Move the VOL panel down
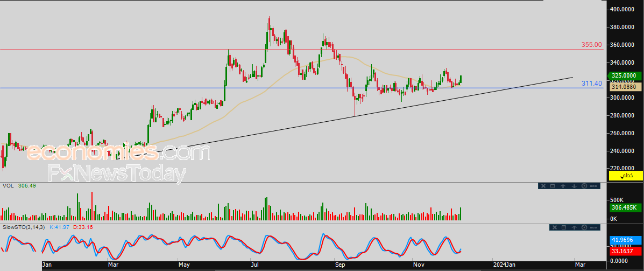This screenshot has height=271, width=644. (x=574, y=186)
